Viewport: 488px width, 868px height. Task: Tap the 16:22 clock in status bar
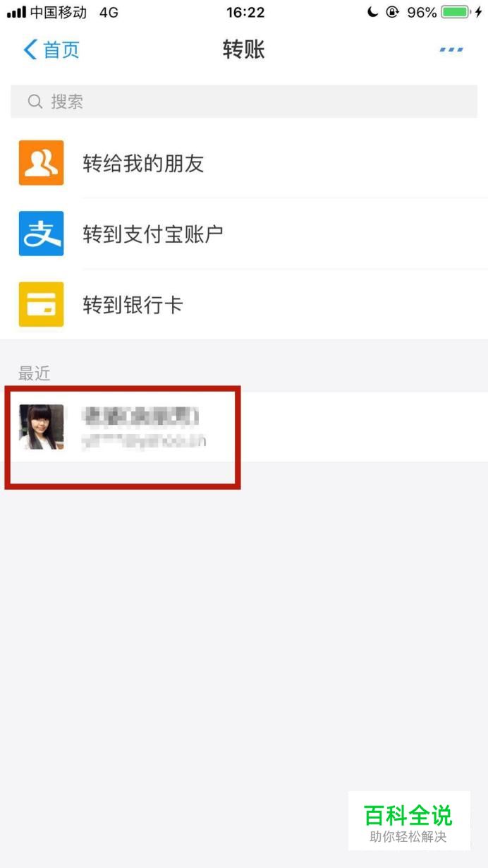(245, 12)
